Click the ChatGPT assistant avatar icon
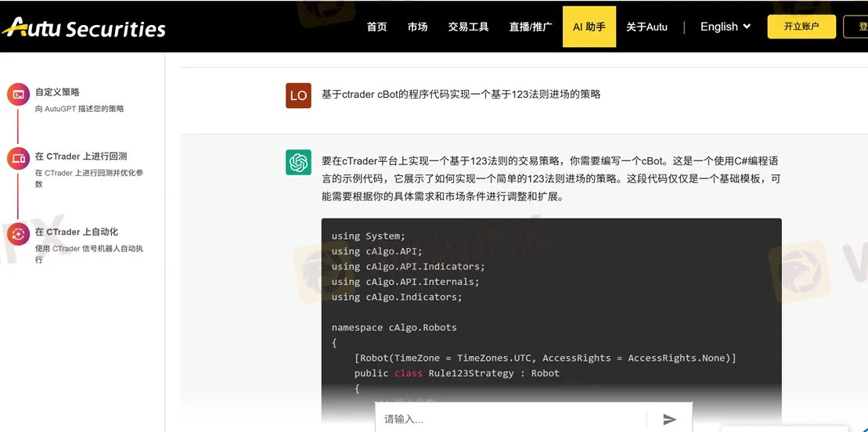Image resolution: width=868 pixels, height=432 pixels. (298, 162)
